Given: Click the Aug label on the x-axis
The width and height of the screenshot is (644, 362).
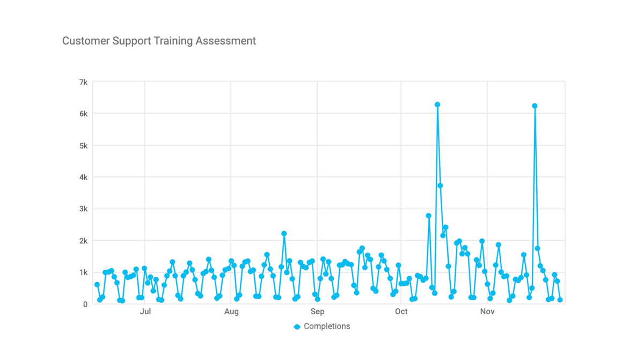Looking at the screenshot, I should coord(231,312).
